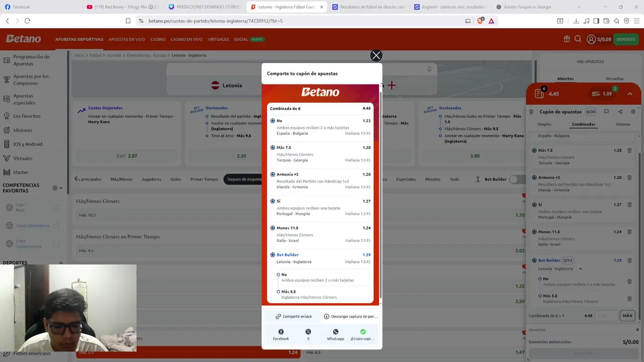Share coupon on X icon
The height and width of the screenshot is (362, 644).
pyautogui.click(x=308, y=332)
